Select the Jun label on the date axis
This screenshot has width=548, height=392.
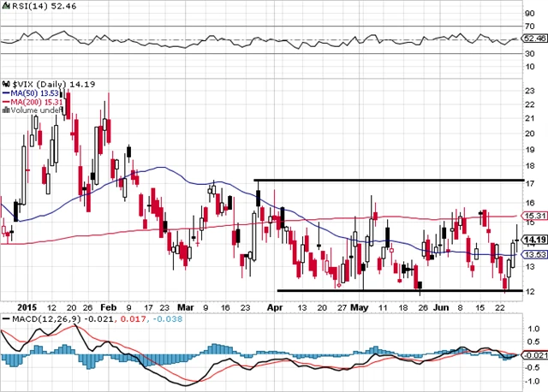(438, 306)
